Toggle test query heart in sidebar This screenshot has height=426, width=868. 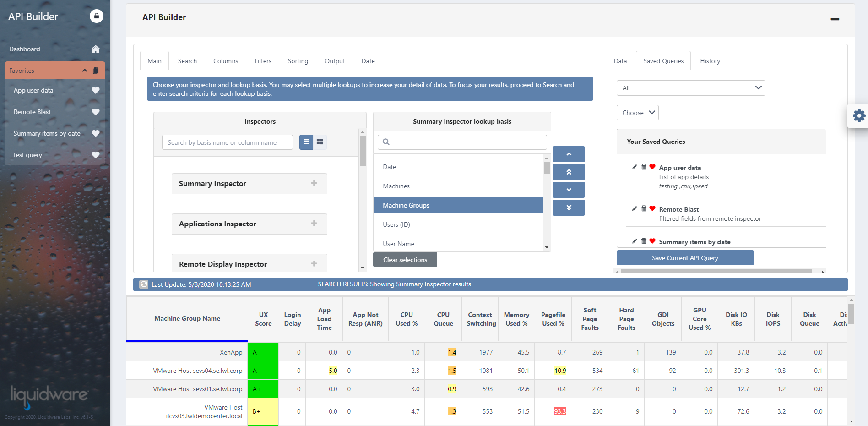click(x=96, y=155)
